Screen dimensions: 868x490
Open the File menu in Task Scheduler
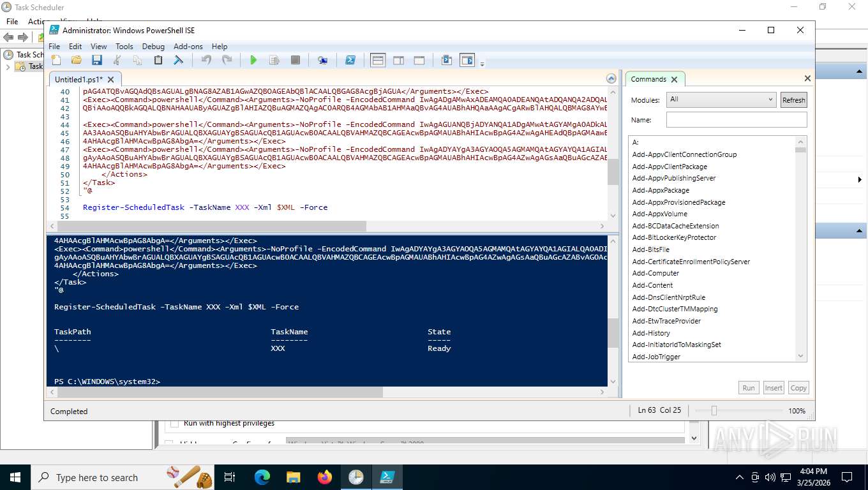point(12,22)
